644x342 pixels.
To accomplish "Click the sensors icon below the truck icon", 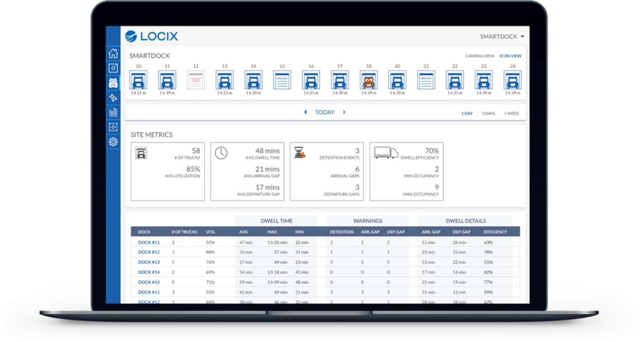I will [113, 98].
